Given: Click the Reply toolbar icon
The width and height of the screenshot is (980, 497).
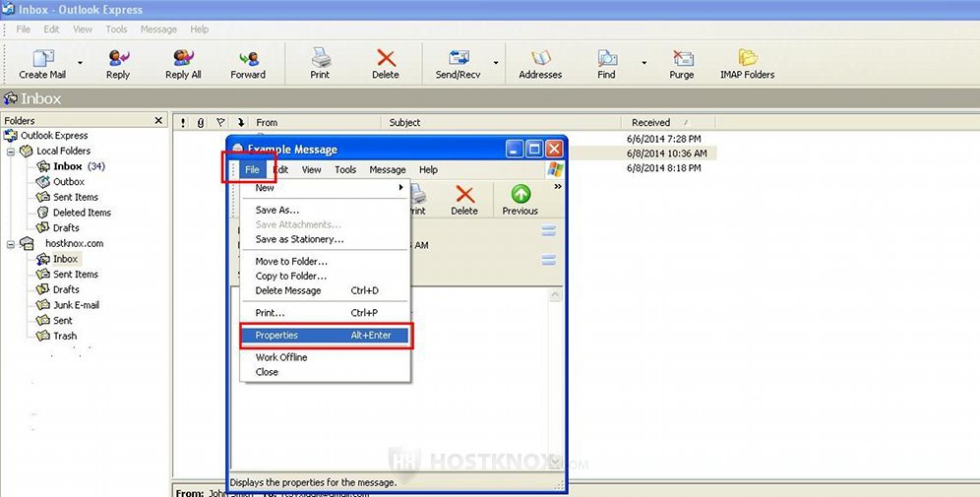Looking at the screenshot, I should click(x=117, y=64).
